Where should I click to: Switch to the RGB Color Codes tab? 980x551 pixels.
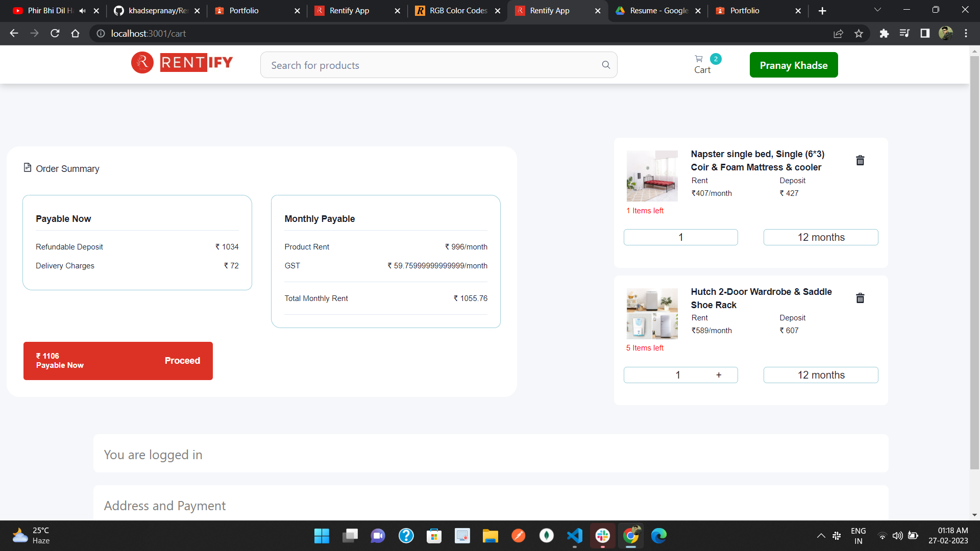click(x=457, y=11)
